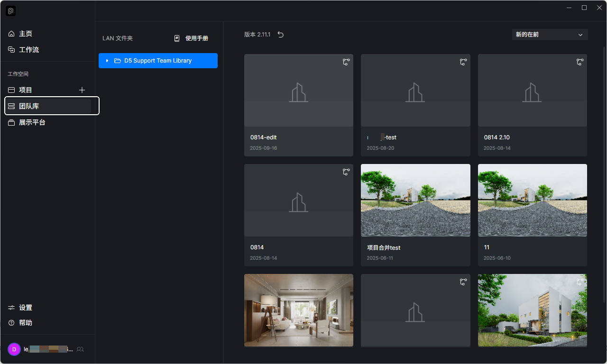Image resolution: width=607 pixels, height=364 pixels.
Task: Click the team members icon beside username
Action: pos(80,349)
